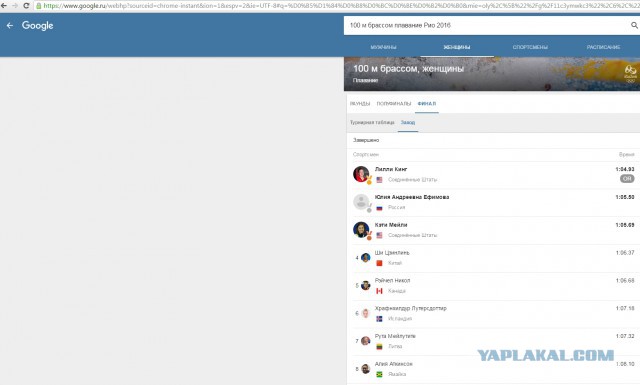The width and height of the screenshot is (640, 385).
Task: Click the USA flag under Лилли Кинг
Action: coord(379,180)
